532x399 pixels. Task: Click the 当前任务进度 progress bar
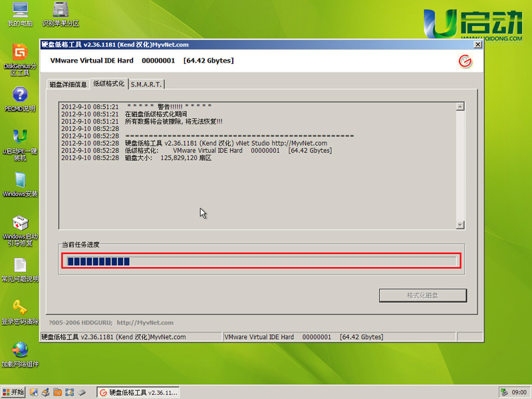pos(261,261)
